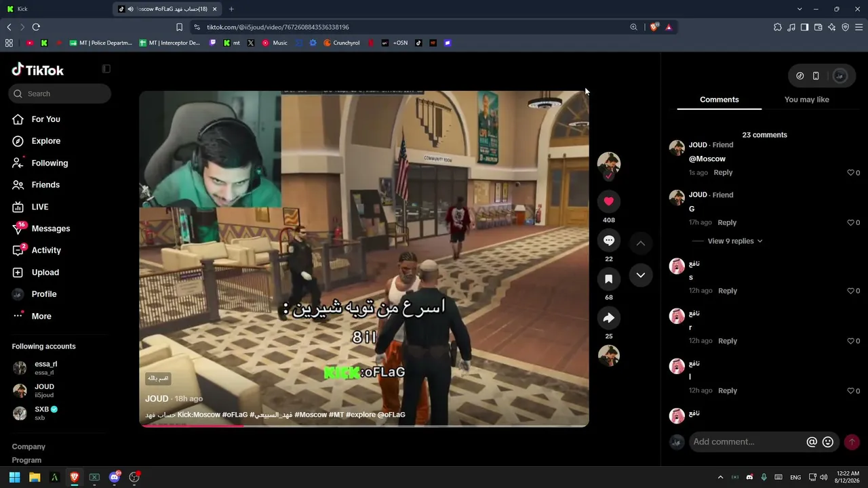This screenshot has height=488, width=868.
Task: Collapse the TikTok sidebar panel icon
Action: click(x=106, y=68)
